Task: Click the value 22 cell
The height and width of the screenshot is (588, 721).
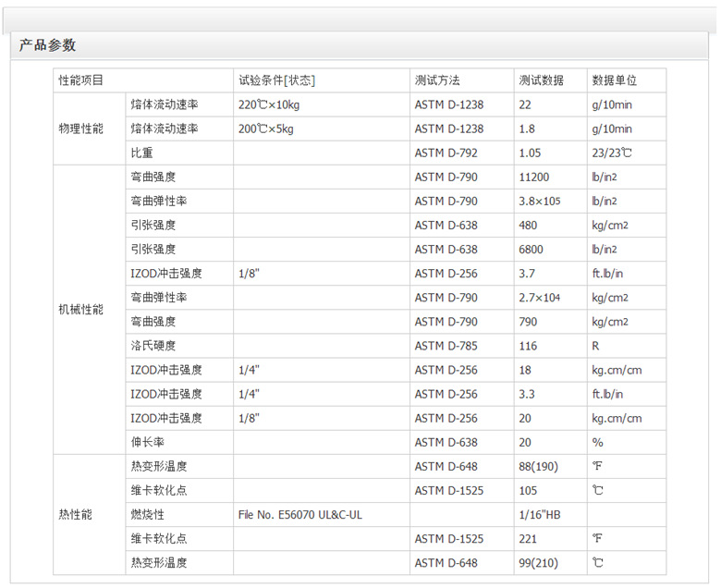Action: pyautogui.click(x=550, y=104)
